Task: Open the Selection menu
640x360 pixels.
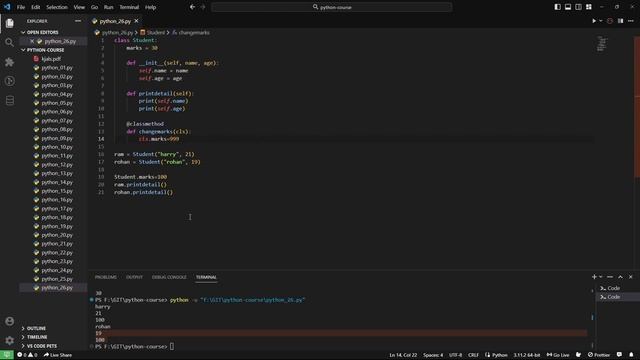Action: (x=57, y=7)
